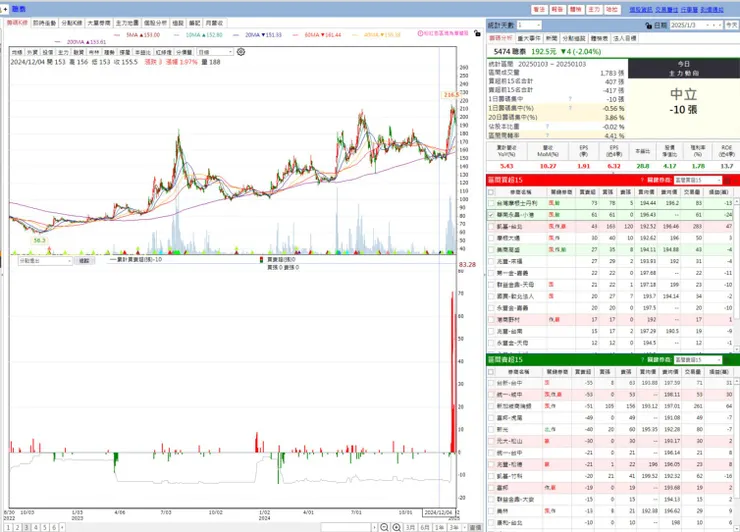
Task: Toggle the lock icon beside 日期
Action: [648, 25]
